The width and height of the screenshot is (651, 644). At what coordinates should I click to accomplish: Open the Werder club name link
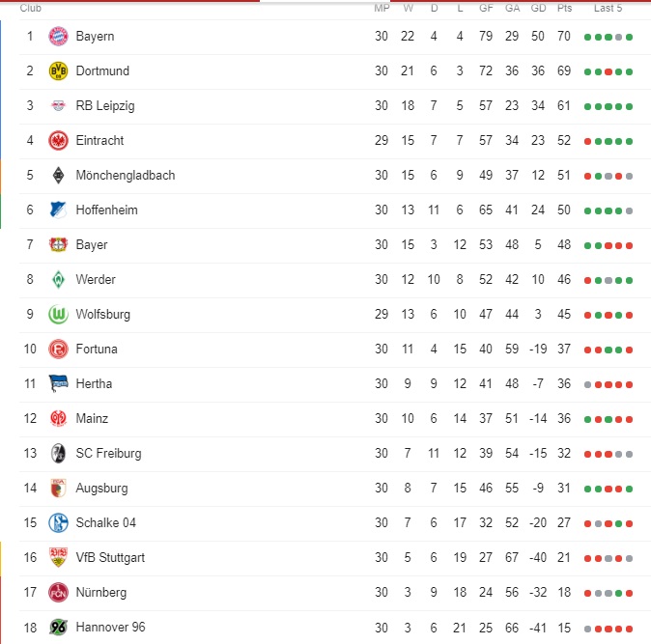click(96, 279)
